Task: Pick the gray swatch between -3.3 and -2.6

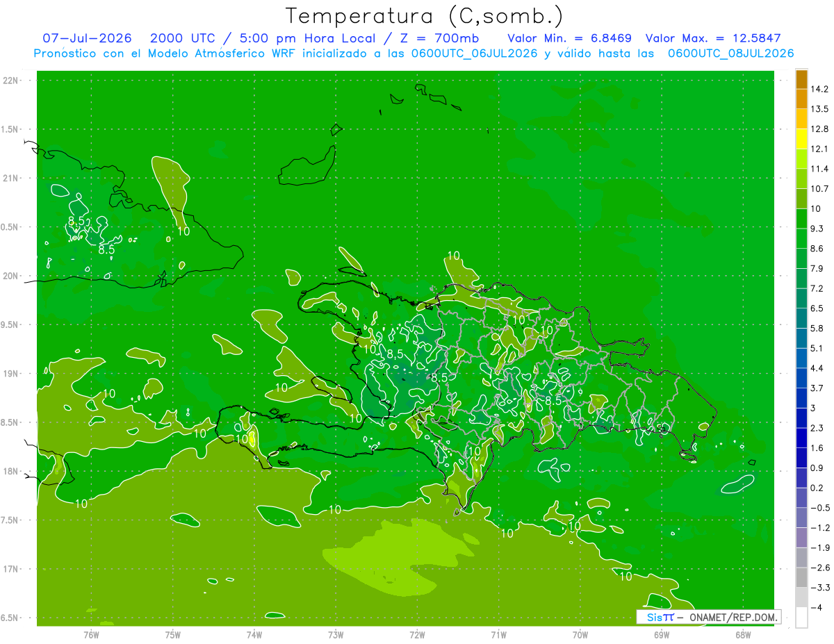Action: 801,577
